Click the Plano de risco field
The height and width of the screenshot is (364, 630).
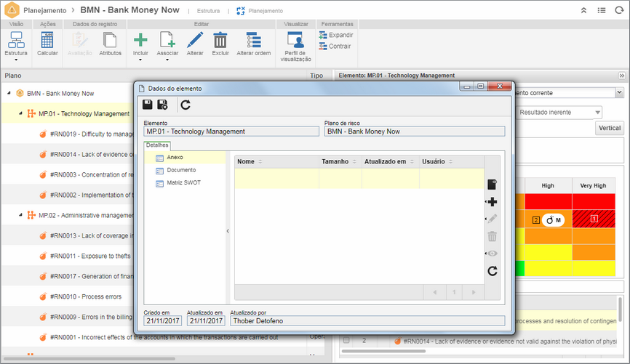(415, 132)
